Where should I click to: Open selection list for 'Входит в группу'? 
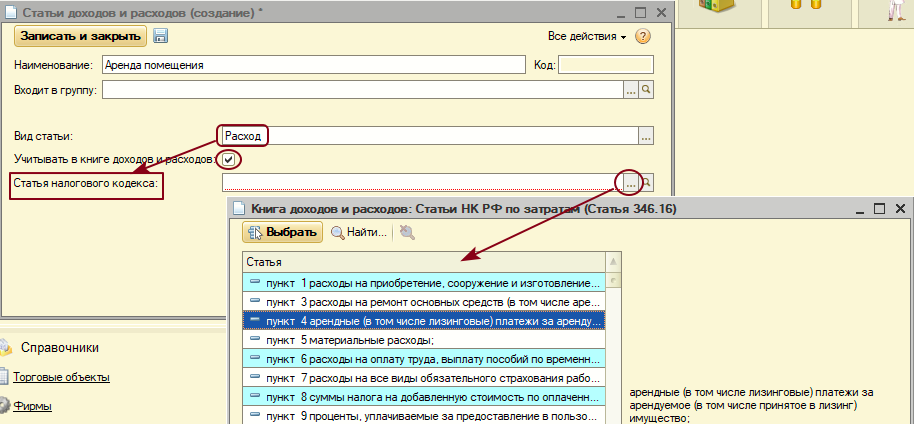click(631, 91)
